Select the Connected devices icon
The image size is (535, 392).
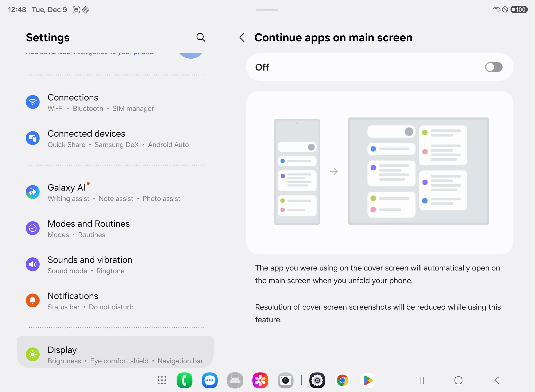pos(33,138)
